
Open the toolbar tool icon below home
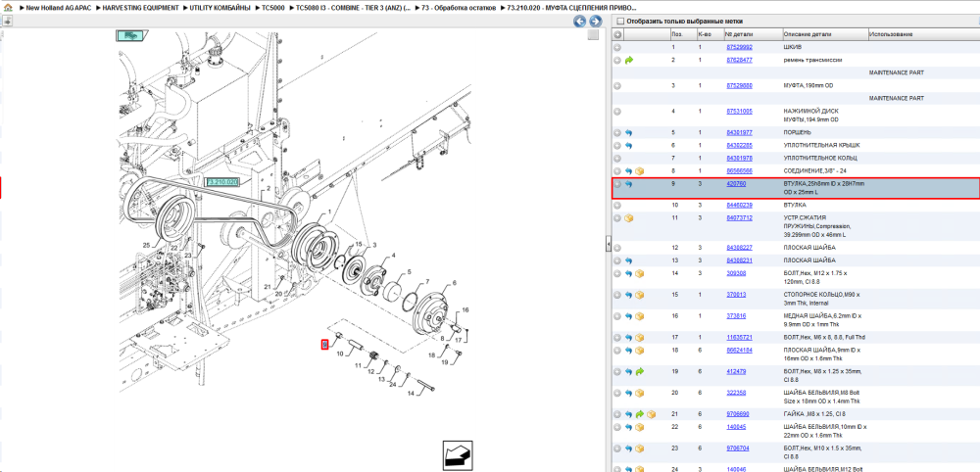(8, 21)
